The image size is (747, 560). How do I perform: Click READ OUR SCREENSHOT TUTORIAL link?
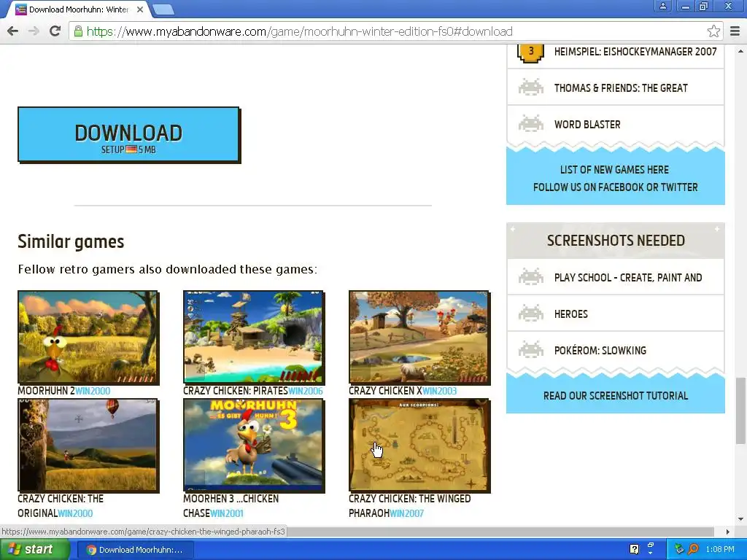coord(616,396)
